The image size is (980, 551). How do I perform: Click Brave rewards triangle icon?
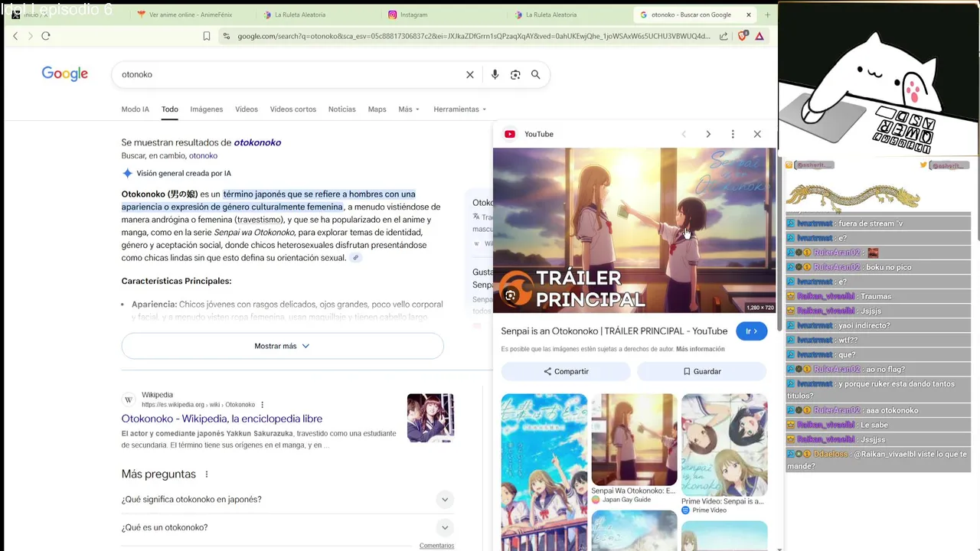point(759,36)
